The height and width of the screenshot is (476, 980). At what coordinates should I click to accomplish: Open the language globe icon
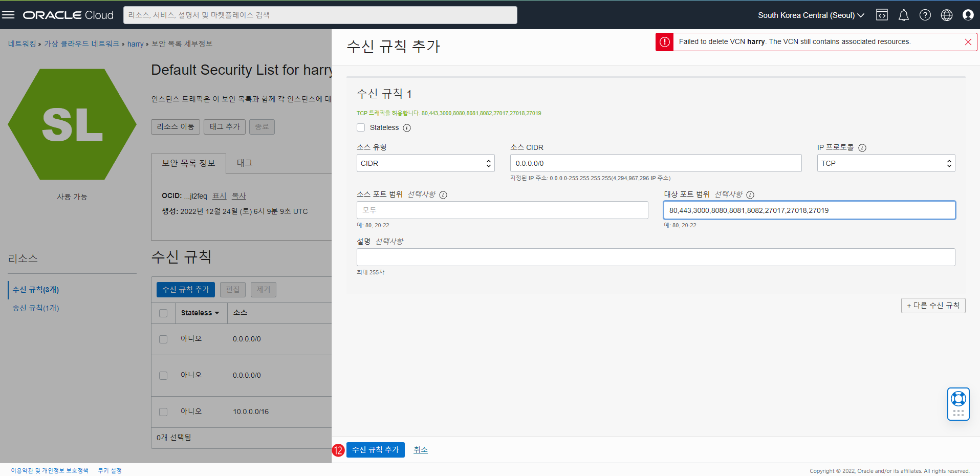(947, 15)
